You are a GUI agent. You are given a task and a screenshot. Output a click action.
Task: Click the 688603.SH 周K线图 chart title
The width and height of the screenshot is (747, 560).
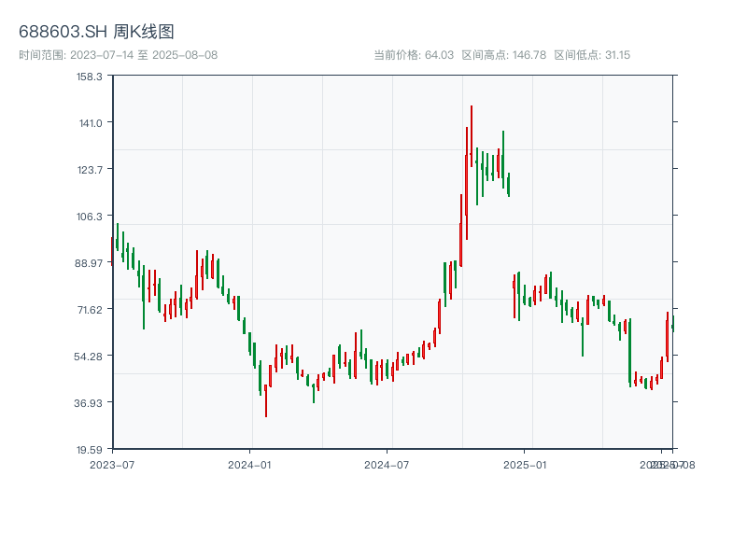(96, 33)
